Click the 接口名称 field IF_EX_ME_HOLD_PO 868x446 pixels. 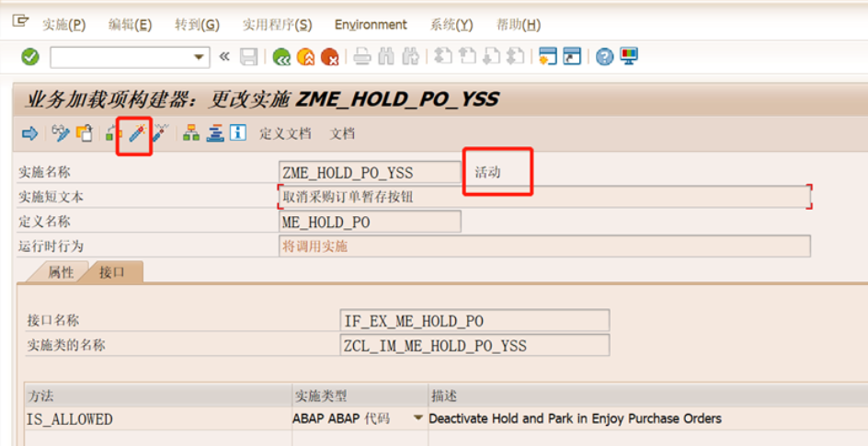point(475,321)
